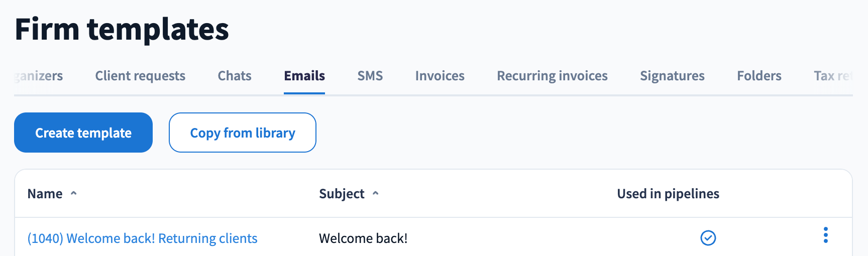Select the partially visible Organizers tab

(39, 76)
